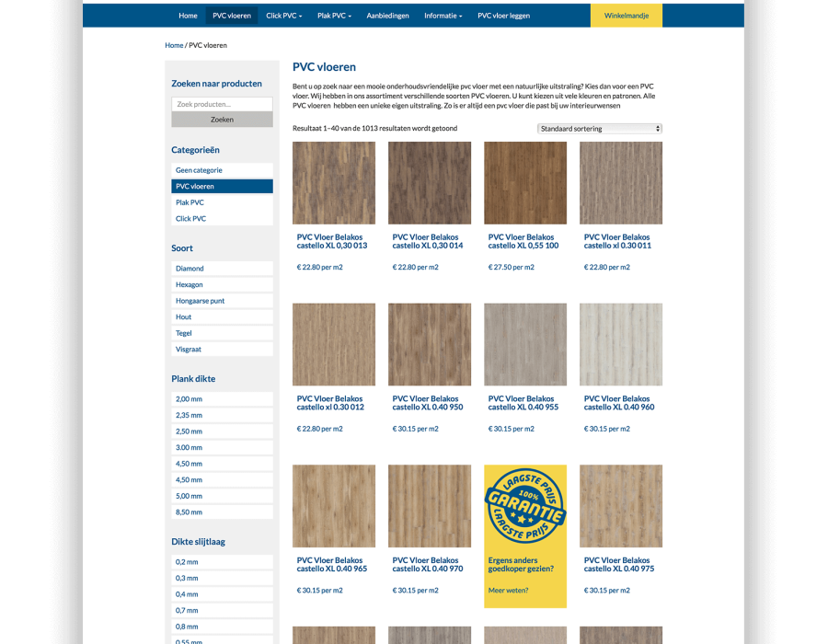
Task: Open title link castello XL 0.40 955
Action: [523, 403]
